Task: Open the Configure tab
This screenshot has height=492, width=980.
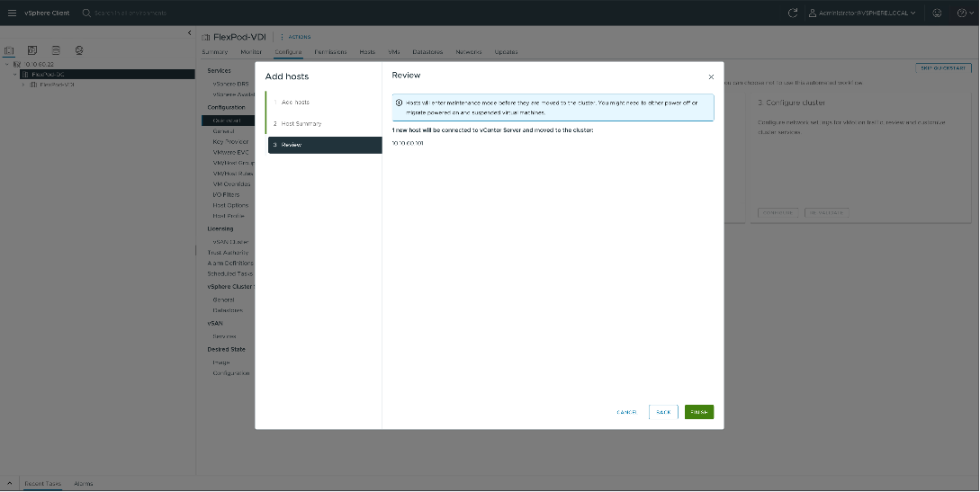Action: (x=288, y=52)
